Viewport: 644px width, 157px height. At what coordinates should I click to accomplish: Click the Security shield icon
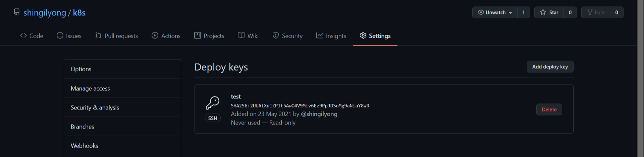click(x=276, y=35)
